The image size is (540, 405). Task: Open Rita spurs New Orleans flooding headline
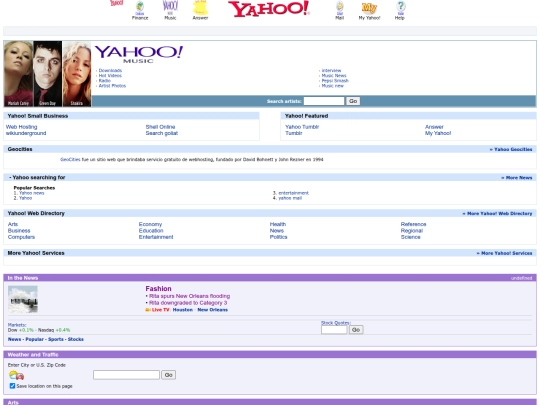(189, 296)
